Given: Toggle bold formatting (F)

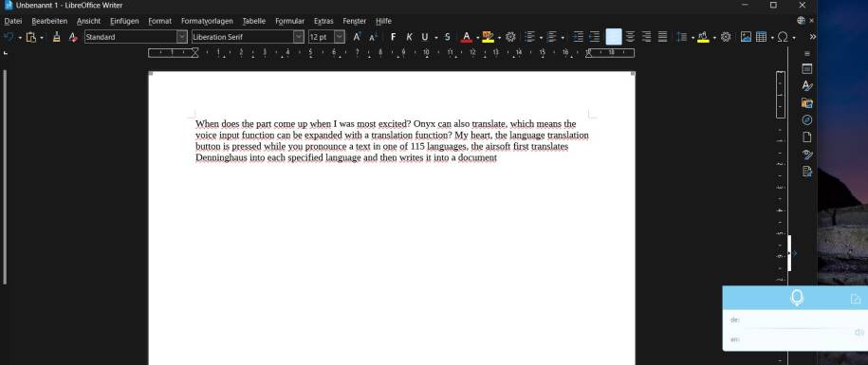Looking at the screenshot, I should pyautogui.click(x=393, y=37).
